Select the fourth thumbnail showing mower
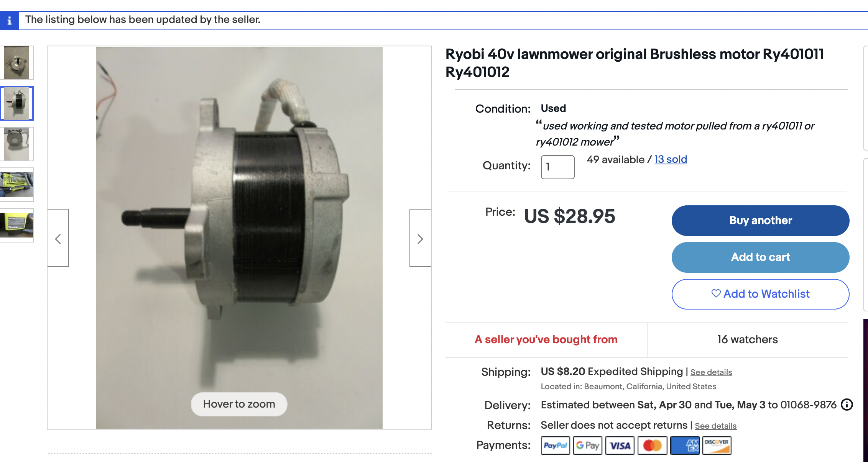This screenshot has height=462, width=868. pos(16,185)
